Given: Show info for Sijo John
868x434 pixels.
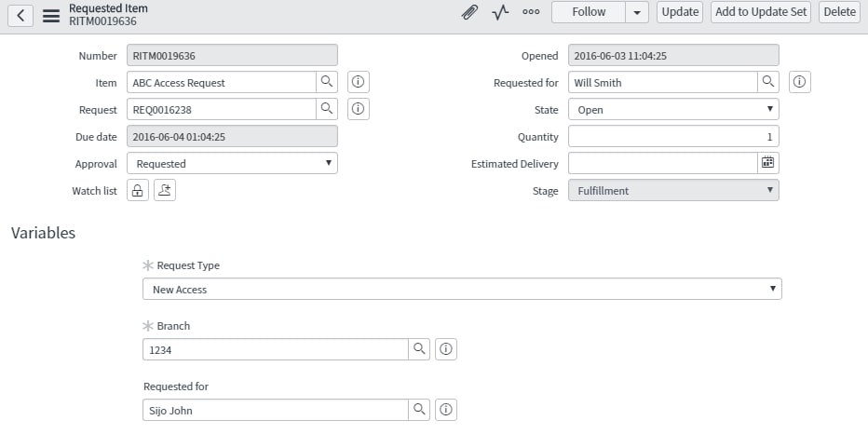Looking at the screenshot, I should tap(445, 410).
